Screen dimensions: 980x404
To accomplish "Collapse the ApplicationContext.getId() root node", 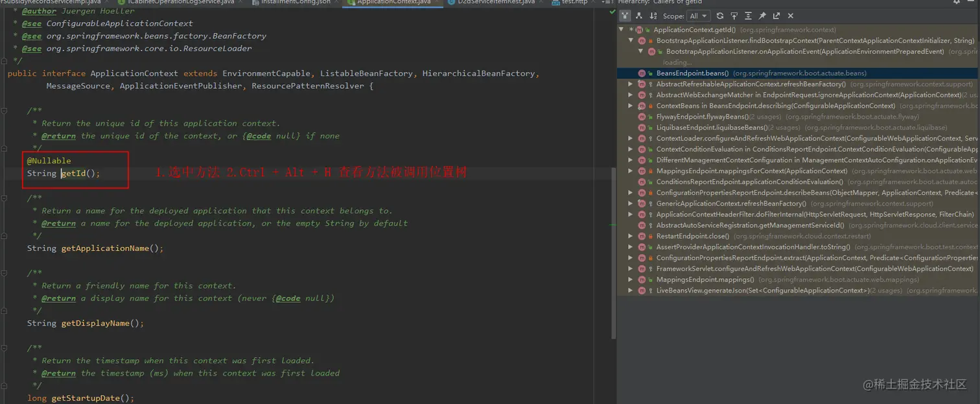I will [x=622, y=30].
